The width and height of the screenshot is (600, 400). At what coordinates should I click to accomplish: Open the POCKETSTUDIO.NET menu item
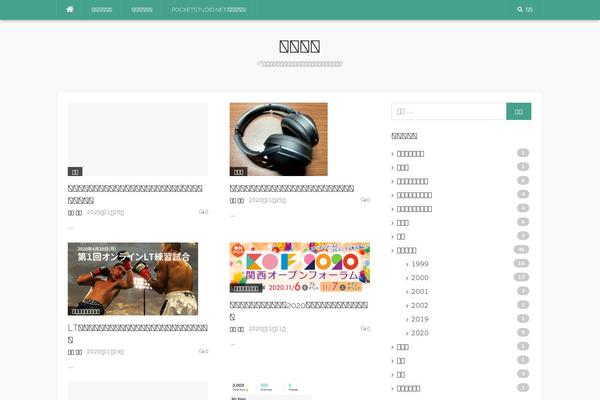tap(209, 10)
